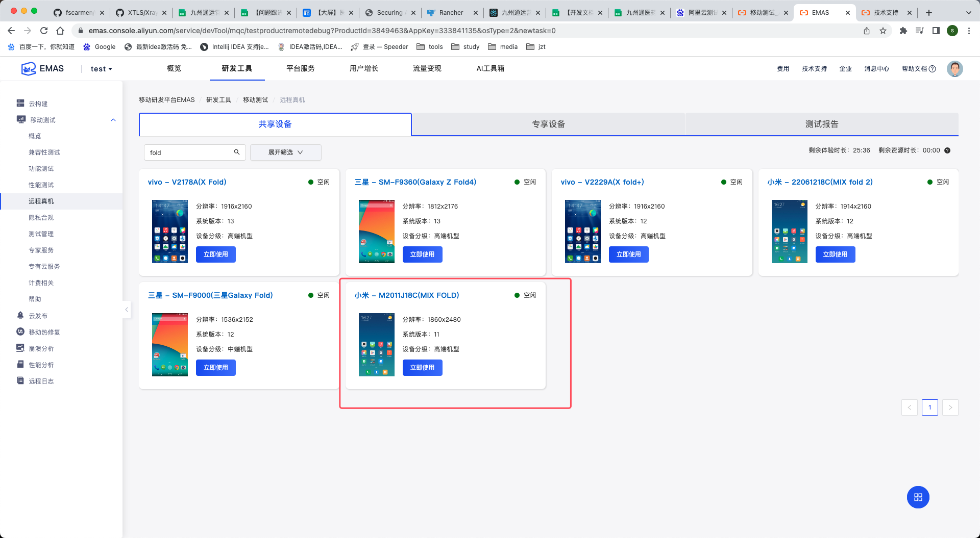This screenshot has height=538, width=980.
Task: Open the 平台服务 top navigation item
Action: point(301,68)
